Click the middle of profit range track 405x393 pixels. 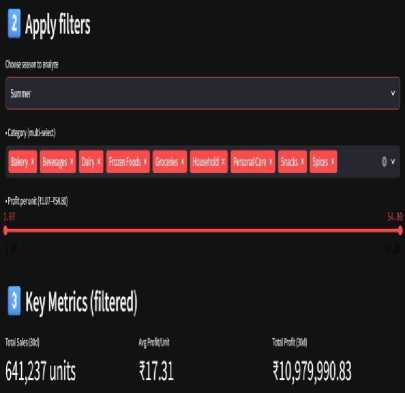pos(202,230)
